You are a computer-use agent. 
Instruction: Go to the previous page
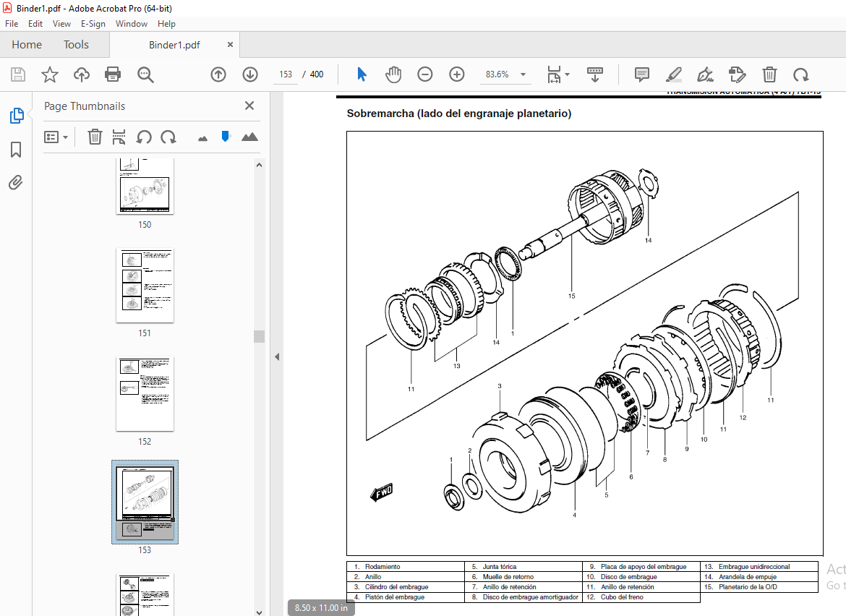[218, 74]
